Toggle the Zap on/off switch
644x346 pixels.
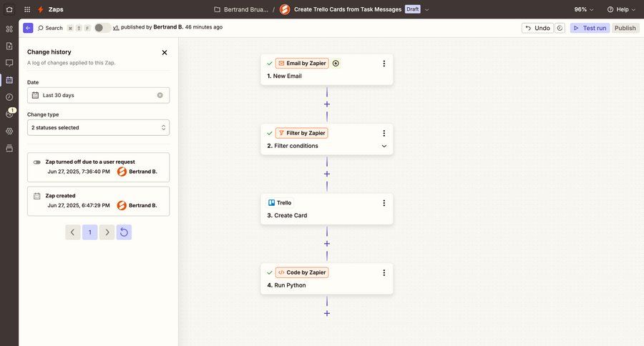click(x=102, y=28)
